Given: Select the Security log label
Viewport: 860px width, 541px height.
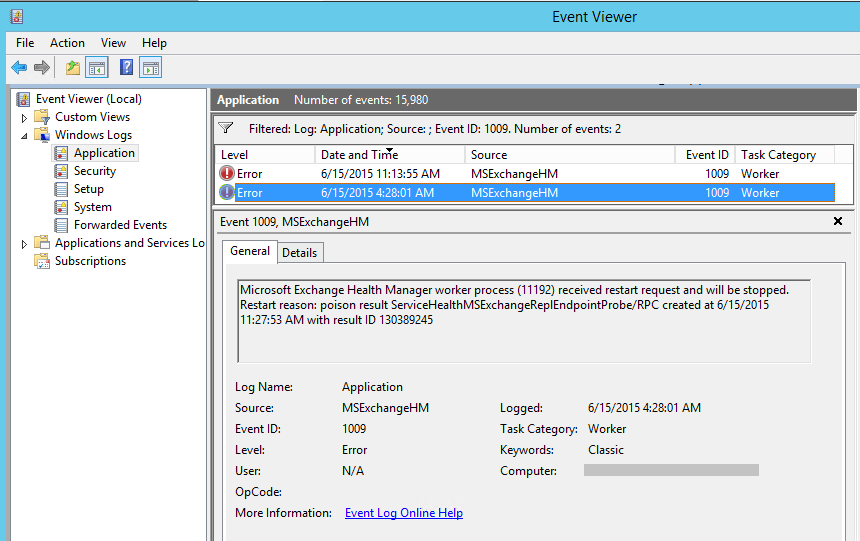Looking at the screenshot, I should (95, 171).
